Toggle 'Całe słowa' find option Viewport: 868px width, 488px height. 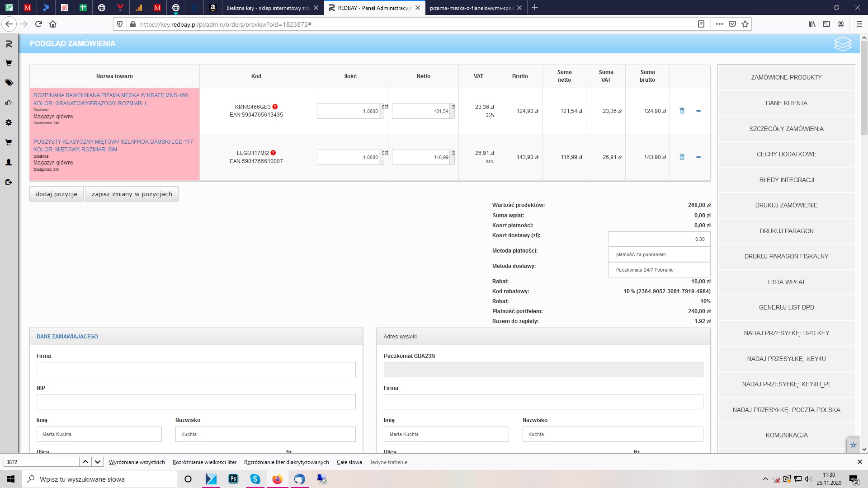(x=349, y=462)
